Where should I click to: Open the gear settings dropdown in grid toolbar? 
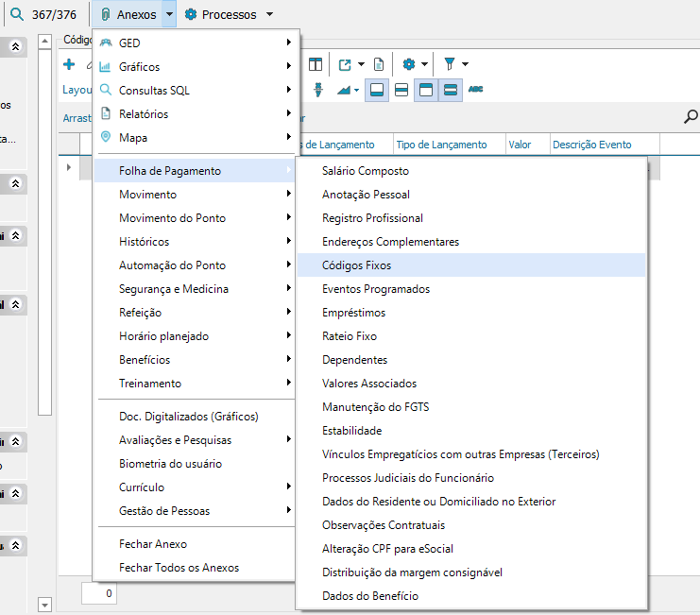[x=425, y=64]
